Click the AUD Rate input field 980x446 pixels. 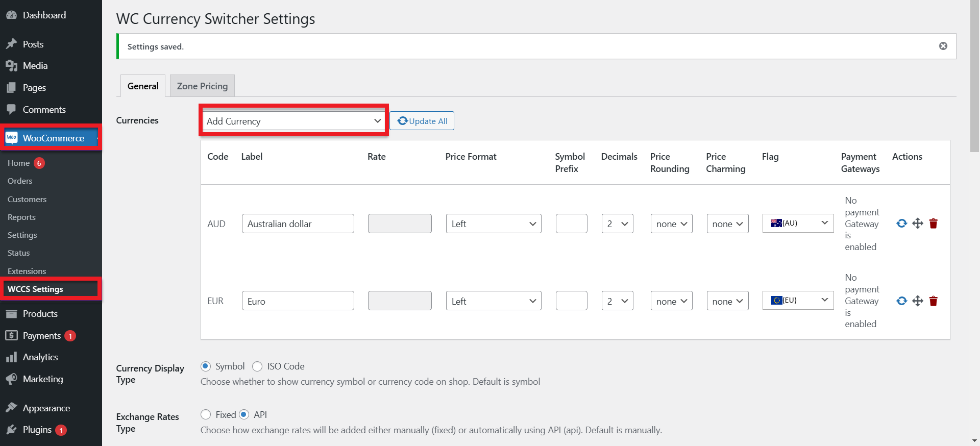(400, 224)
